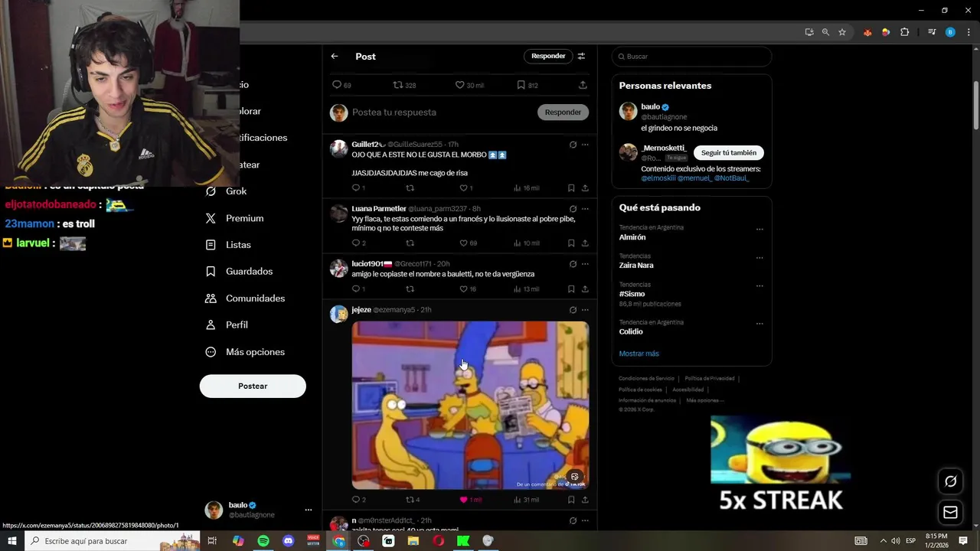
Task: Open Más opciones in the sidebar
Action: point(246,352)
